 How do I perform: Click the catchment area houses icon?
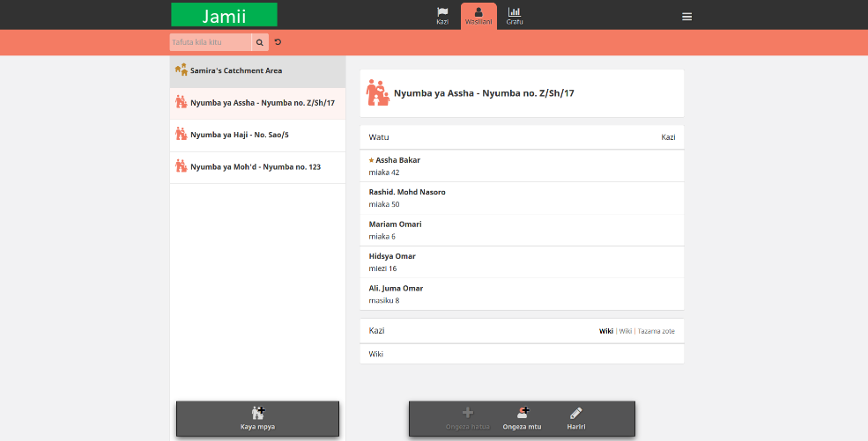tap(181, 70)
